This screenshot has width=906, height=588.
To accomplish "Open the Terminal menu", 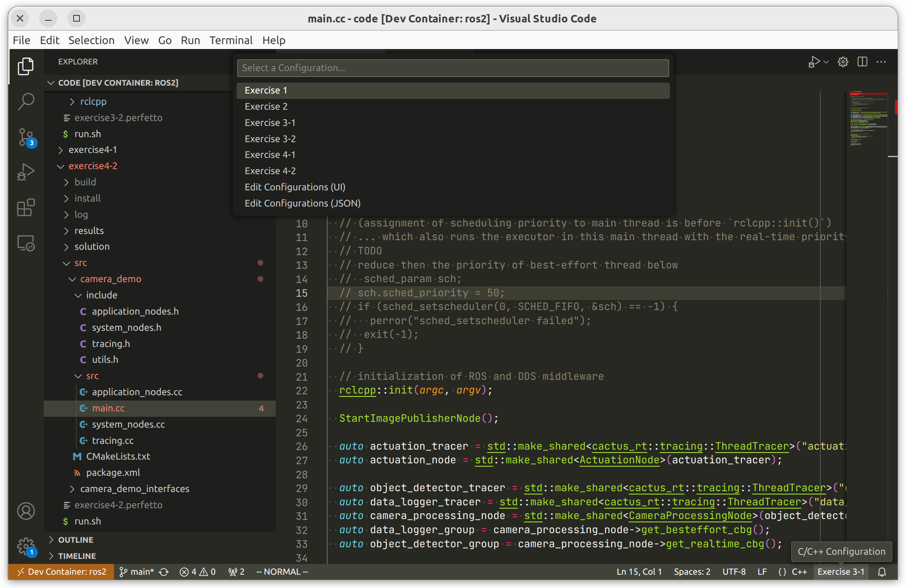I will coord(231,40).
